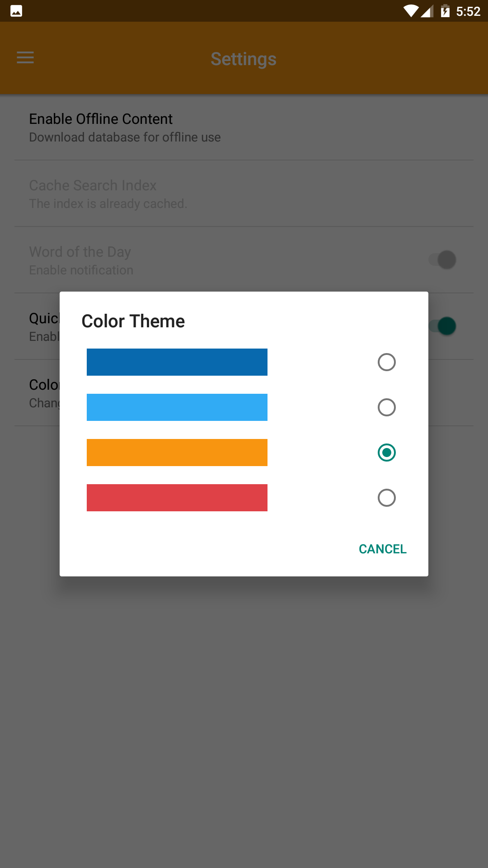This screenshot has height=868, width=488.
Task: Pick the light blue color bar
Action: pos(177,407)
